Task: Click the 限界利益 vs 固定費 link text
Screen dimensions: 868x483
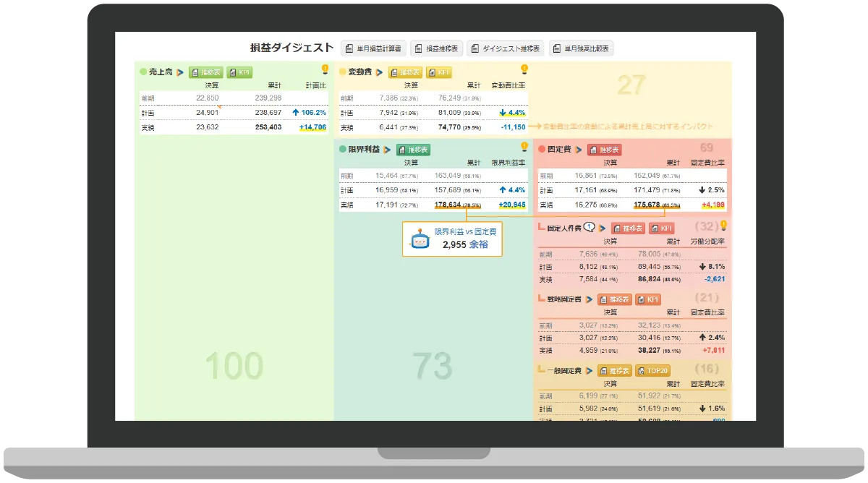Action: (465, 231)
